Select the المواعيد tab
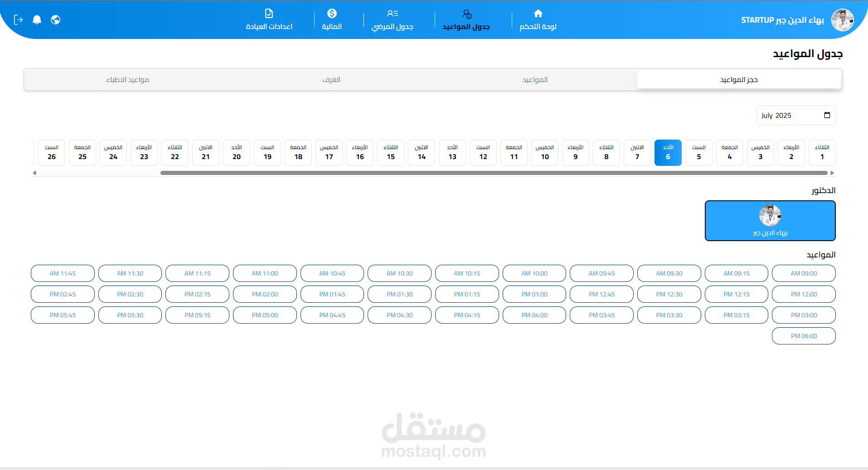Image resolution: width=868 pixels, height=470 pixels. pos(535,80)
